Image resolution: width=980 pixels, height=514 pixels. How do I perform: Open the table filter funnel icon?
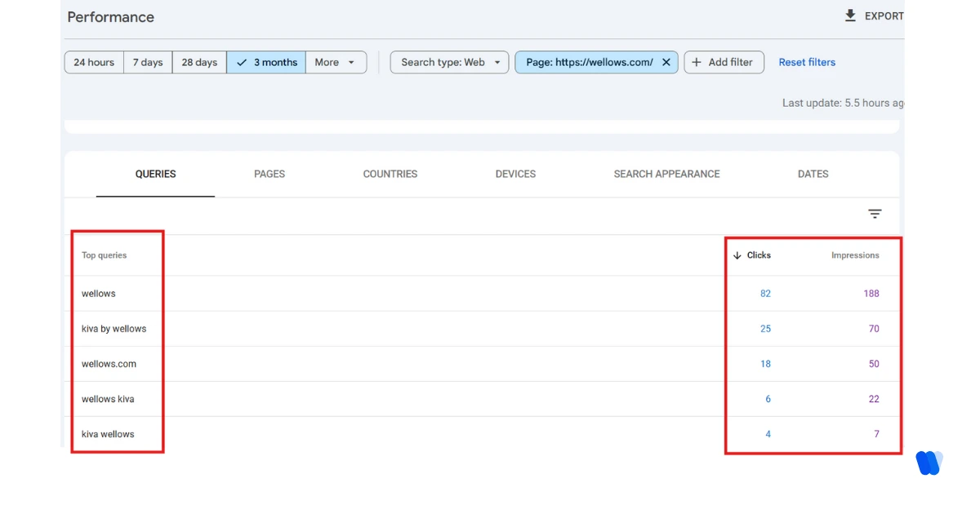pos(875,213)
